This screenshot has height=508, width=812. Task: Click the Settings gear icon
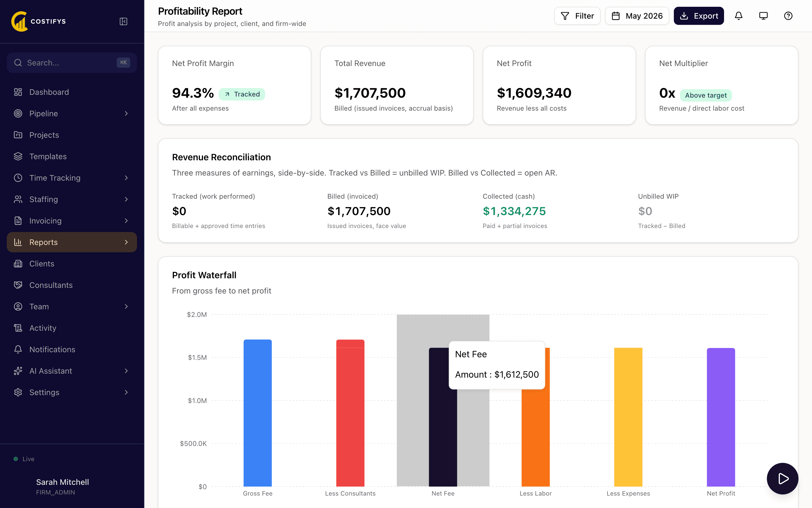pos(18,392)
